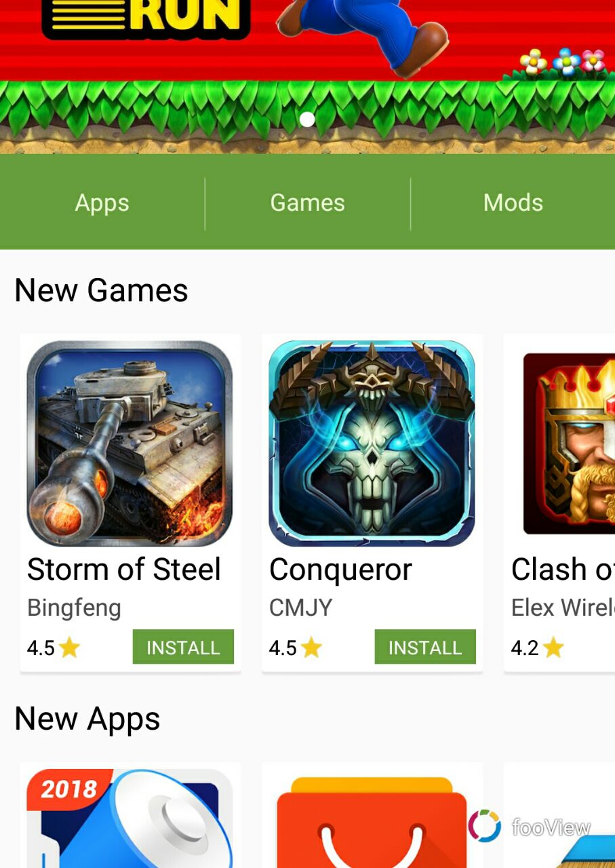Install Conqueror
Screen dimensions: 615x868
[425, 647]
